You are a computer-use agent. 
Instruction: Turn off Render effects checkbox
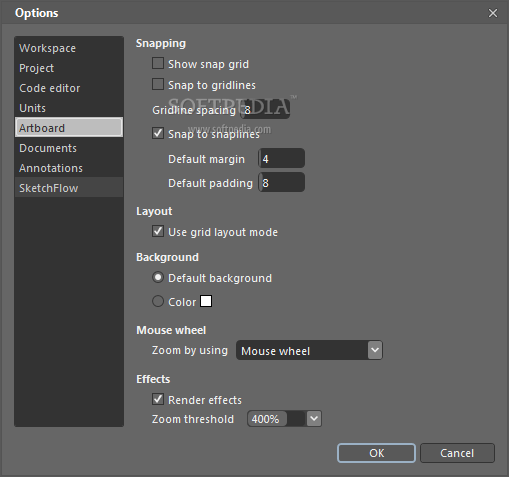point(158,399)
